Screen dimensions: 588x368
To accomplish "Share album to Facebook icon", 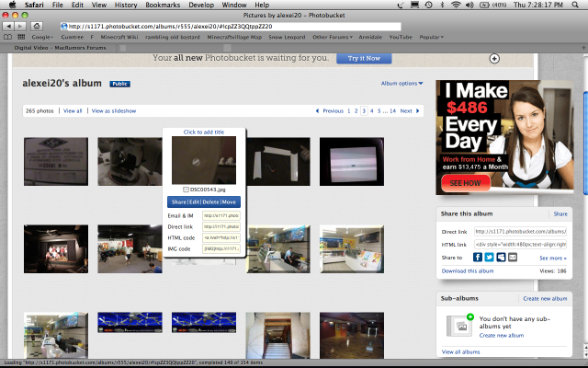I will coord(478,258).
